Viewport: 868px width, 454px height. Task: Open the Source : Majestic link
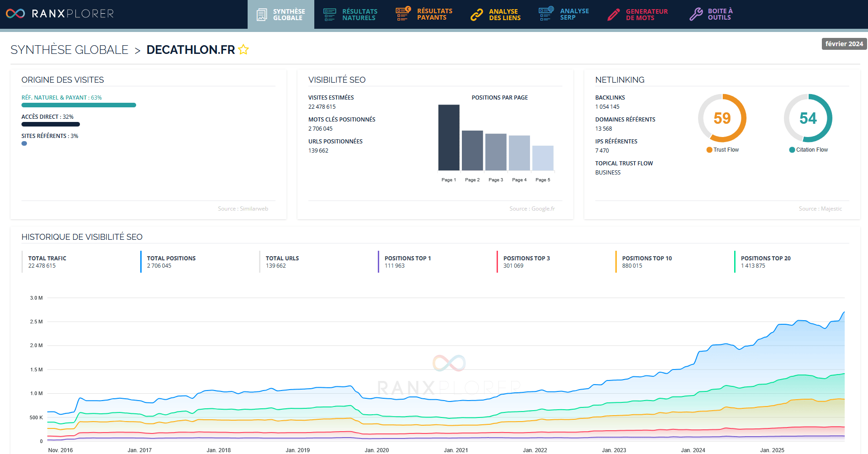820,208
